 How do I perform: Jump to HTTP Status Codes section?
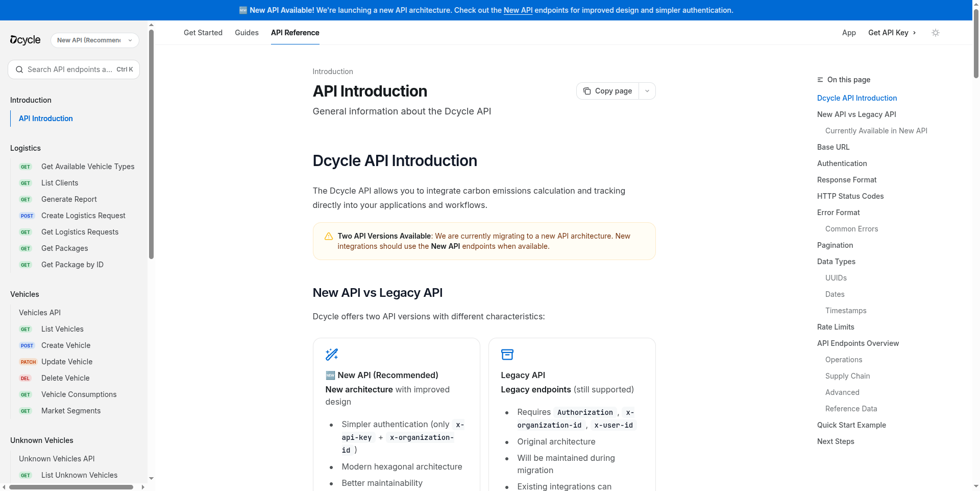tap(850, 196)
